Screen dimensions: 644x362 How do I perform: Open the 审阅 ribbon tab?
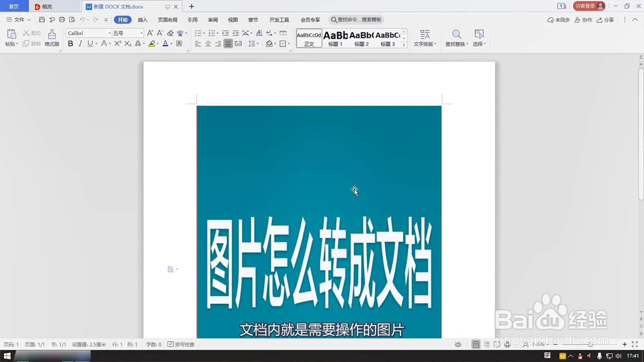(213, 20)
